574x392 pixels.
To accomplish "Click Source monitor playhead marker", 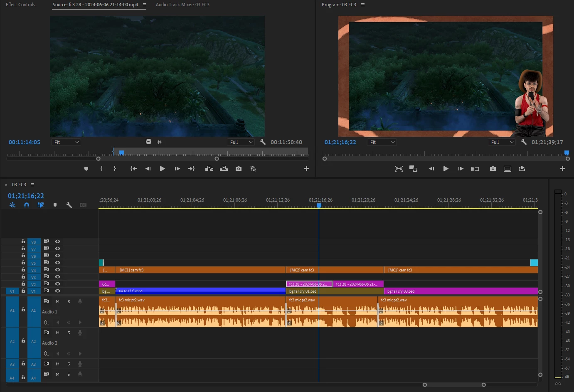I will [x=121, y=153].
